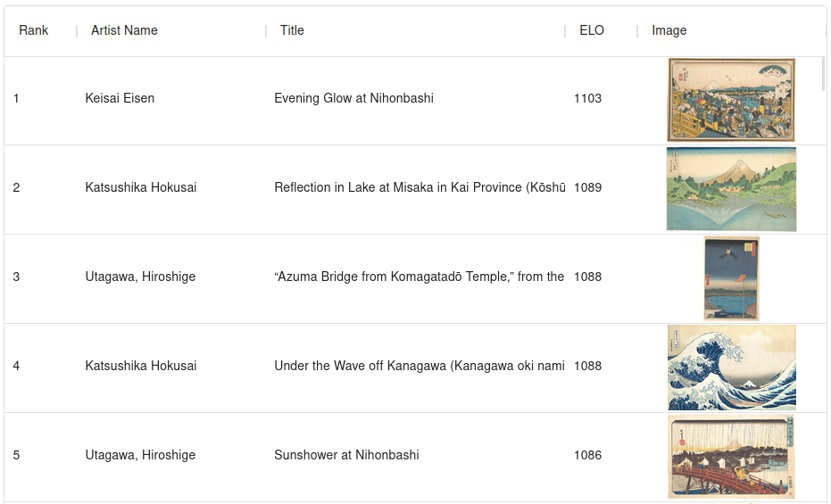Click the vertical scrollbar thumb

click(823, 73)
